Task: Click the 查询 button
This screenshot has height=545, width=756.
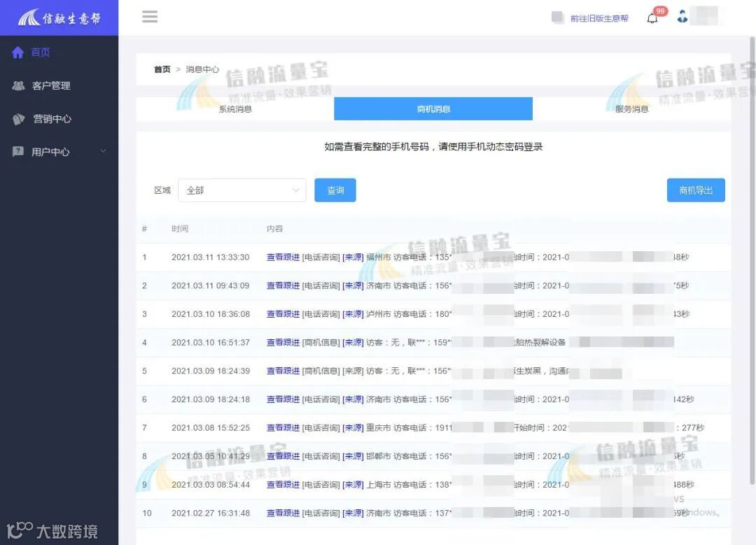Action: click(335, 190)
